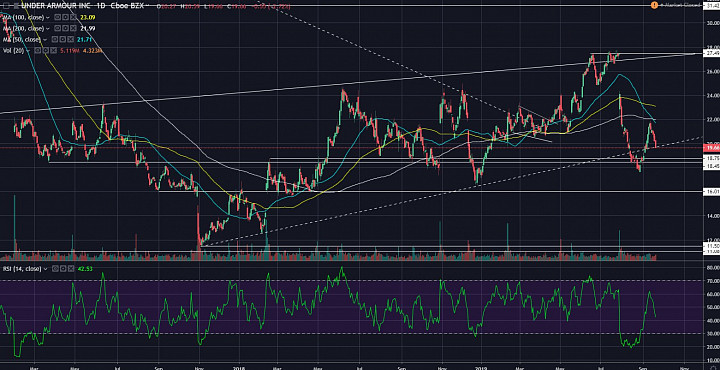Click the yellow 23.09 MA value
The image size is (720, 370).
coord(88,17)
